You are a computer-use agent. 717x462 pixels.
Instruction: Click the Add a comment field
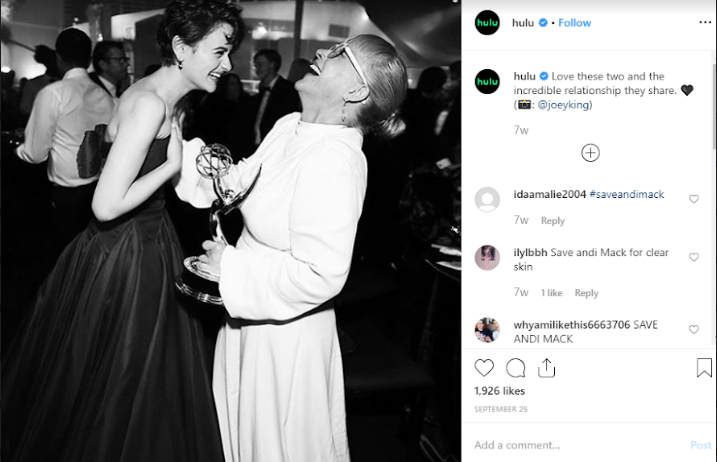575,445
